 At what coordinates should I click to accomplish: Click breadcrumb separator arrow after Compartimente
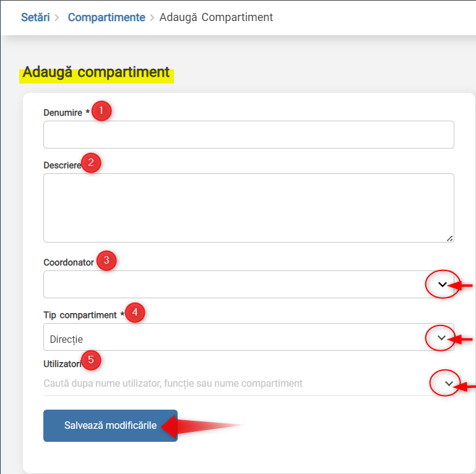152,17
